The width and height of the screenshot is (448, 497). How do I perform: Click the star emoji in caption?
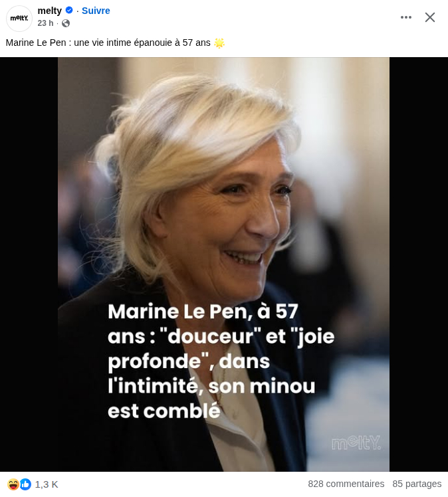coord(219,43)
